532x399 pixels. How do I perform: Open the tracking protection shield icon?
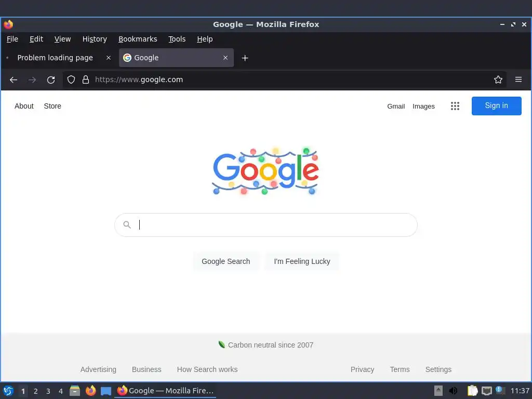[x=71, y=79]
